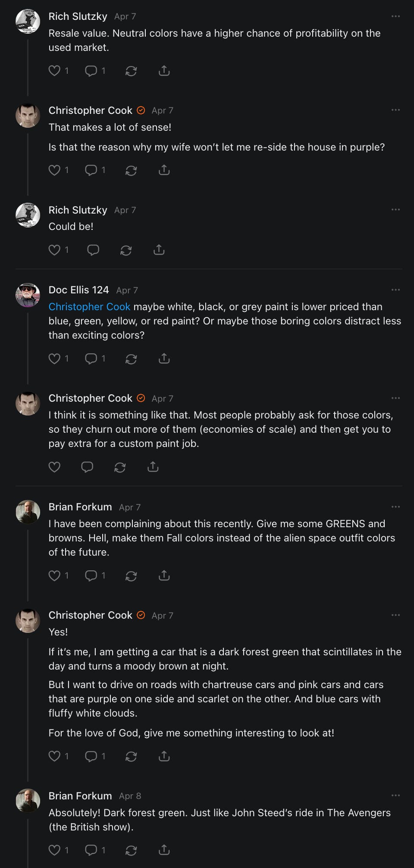This screenshot has height=868, width=414.
Task: Open Brian Forkum's profile from Apr 8 comment name
Action: [x=80, y=796]
